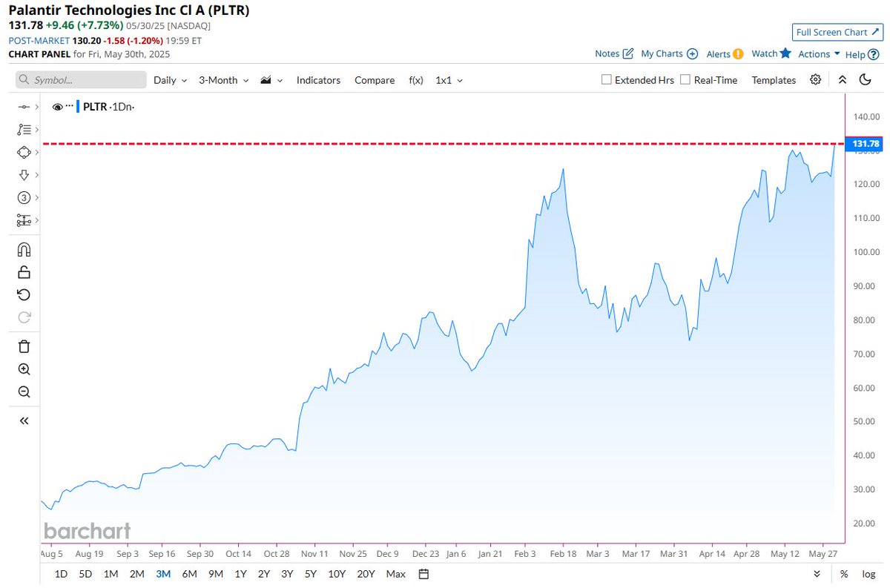Enable the Real-Time checkbox

click(x=685, y=79)
